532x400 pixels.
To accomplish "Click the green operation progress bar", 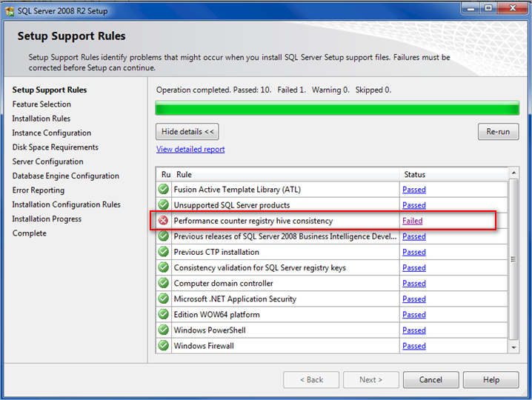I will tap(337, 108).
